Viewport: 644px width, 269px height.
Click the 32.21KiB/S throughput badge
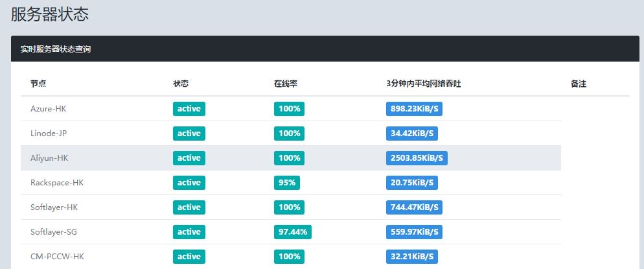(x=412, y=257)
